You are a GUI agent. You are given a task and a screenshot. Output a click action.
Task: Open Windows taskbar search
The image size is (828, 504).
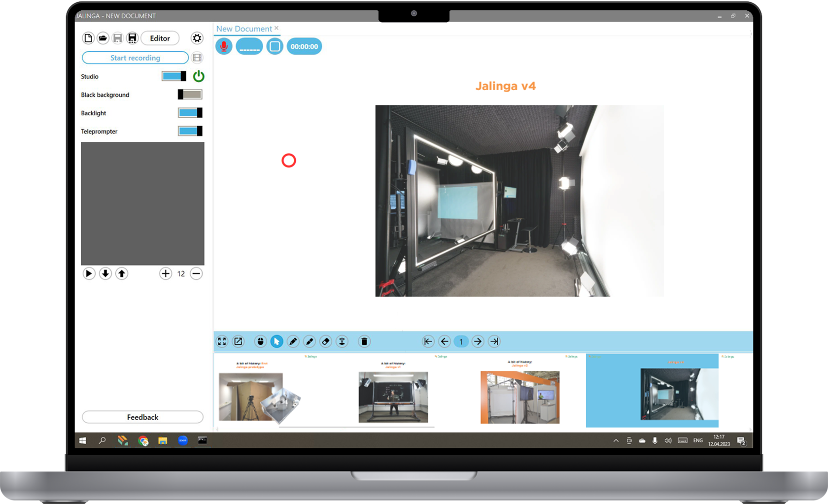103,440
